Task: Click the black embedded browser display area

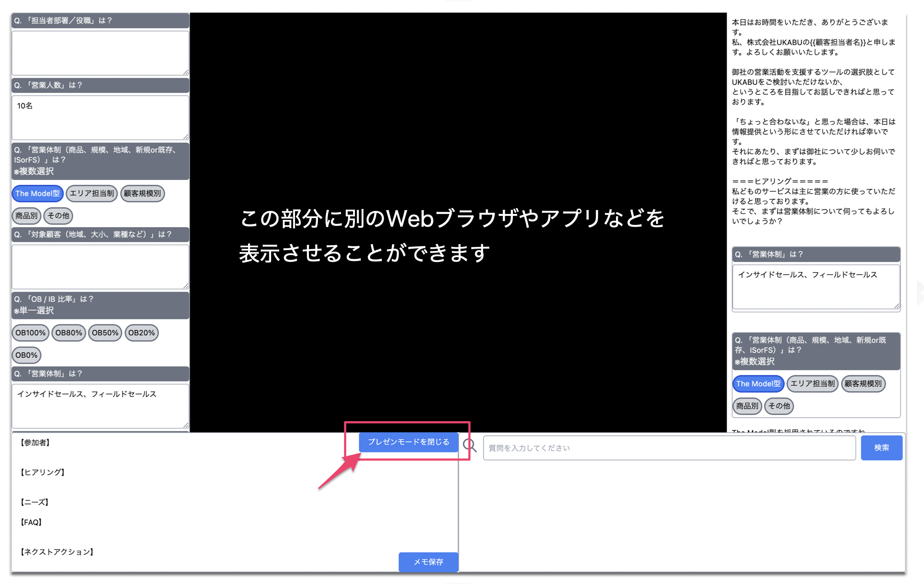Action: [x=458, y=222]
